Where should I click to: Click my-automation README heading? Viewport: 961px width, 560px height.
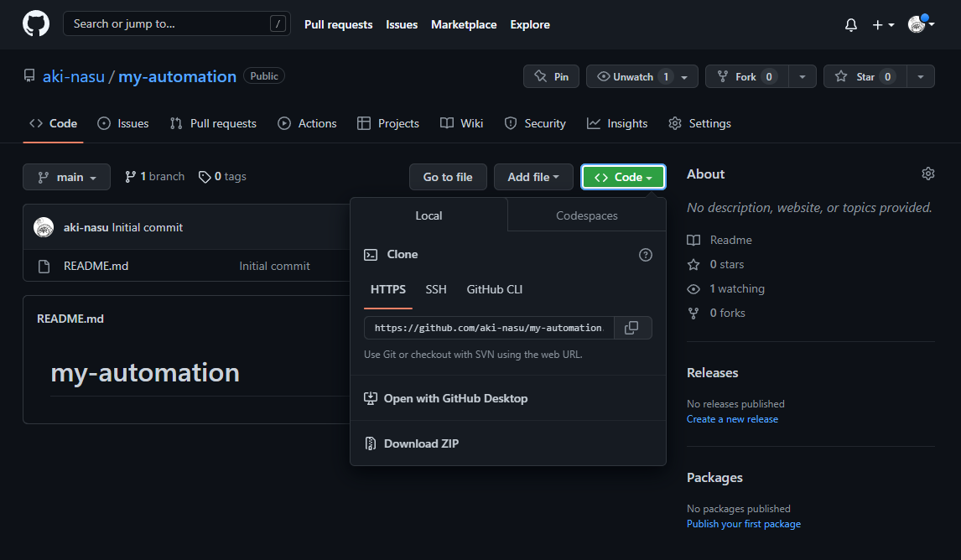[x=144, y=372]
